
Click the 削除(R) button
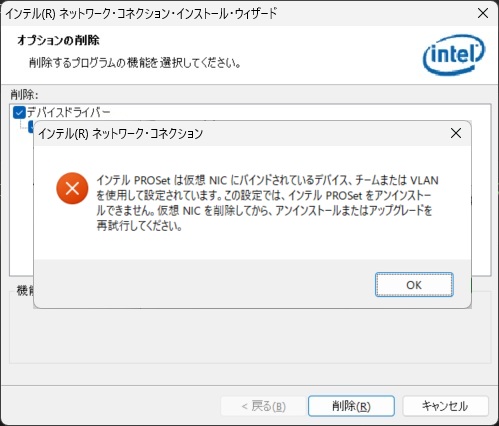tap(351, 406)
